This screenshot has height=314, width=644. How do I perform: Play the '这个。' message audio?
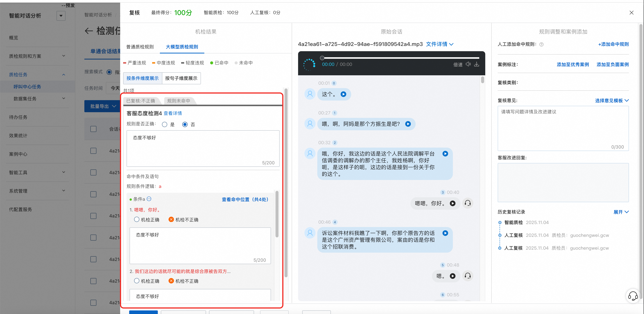[x=343, y=94]
